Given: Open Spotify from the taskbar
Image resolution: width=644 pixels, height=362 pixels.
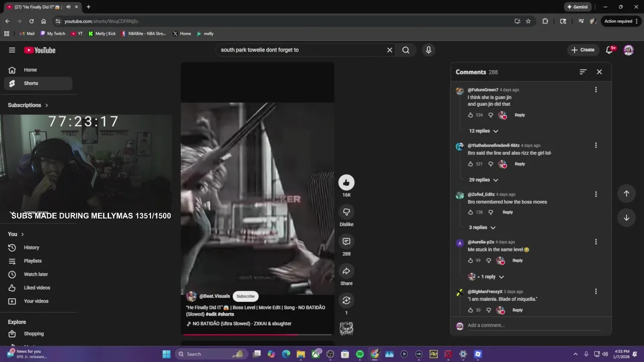Looking at the screenshot, I should click(360, 354).
